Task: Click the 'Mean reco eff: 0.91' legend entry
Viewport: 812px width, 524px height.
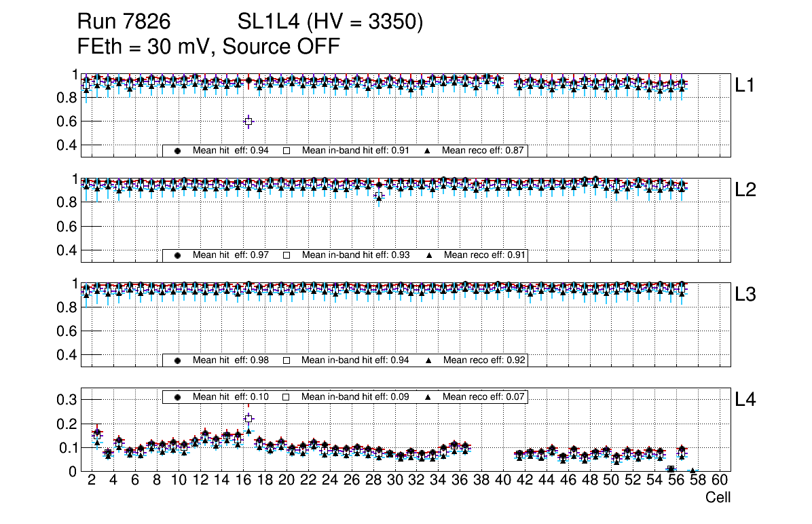Action: [x=485, y=255]
